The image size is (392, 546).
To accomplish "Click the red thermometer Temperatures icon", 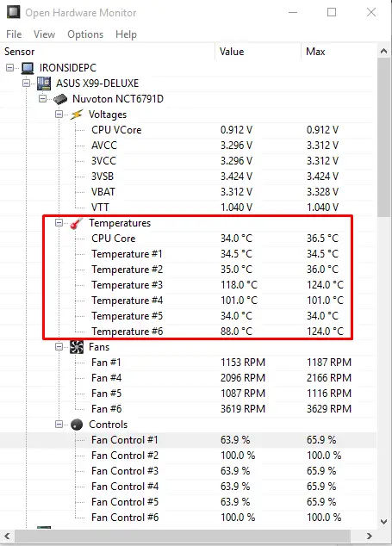I will click(77, 223).
